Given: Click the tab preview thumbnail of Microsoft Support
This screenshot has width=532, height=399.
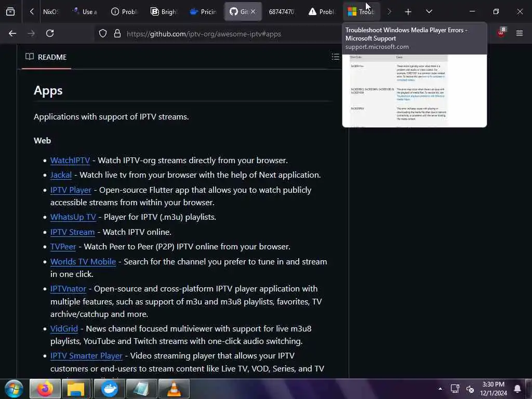Looking at the screenshot, I should 414,90.
